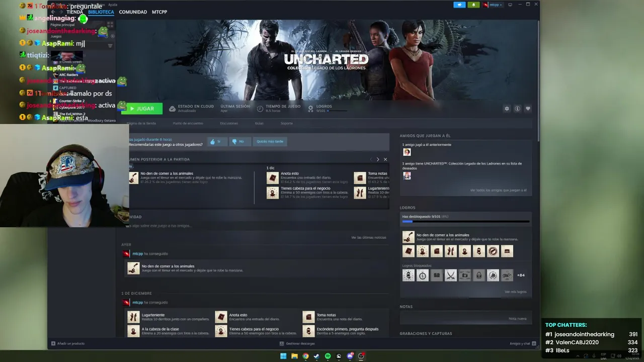Open MTCPP profile menu in navigation
This screenshot has height=362, width=644.
pyautogui.click(x=159, y=12)
